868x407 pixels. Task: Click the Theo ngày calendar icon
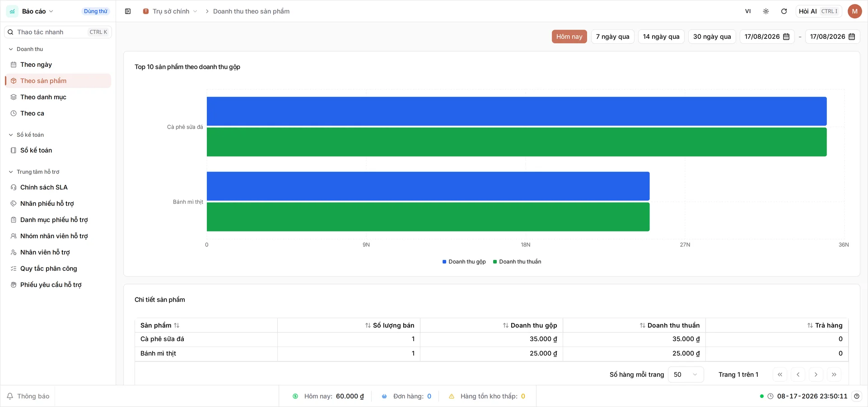14,65
